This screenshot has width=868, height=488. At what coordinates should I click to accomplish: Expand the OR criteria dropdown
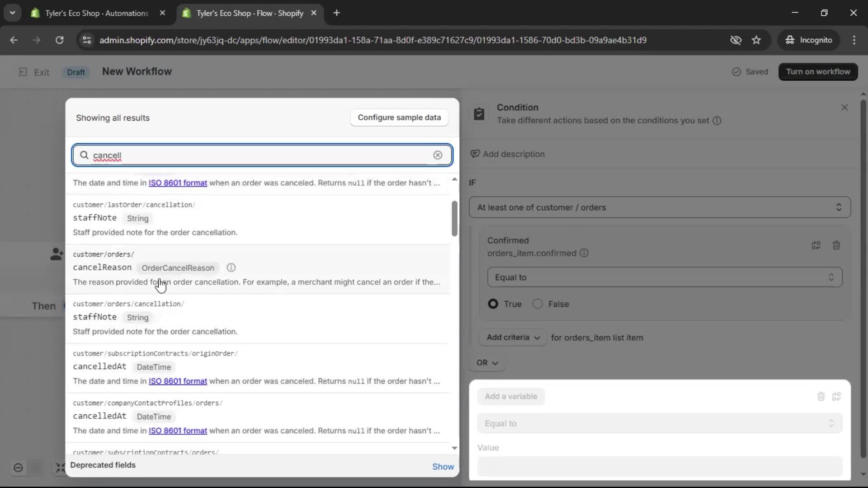[487, 363]
